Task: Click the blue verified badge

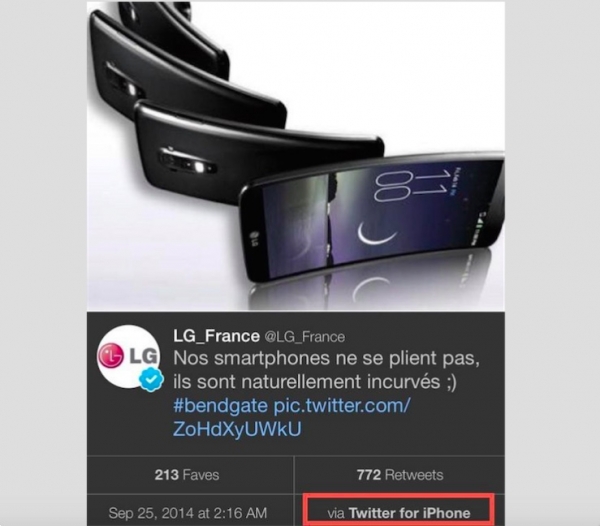Action: [x=151, y=379]
